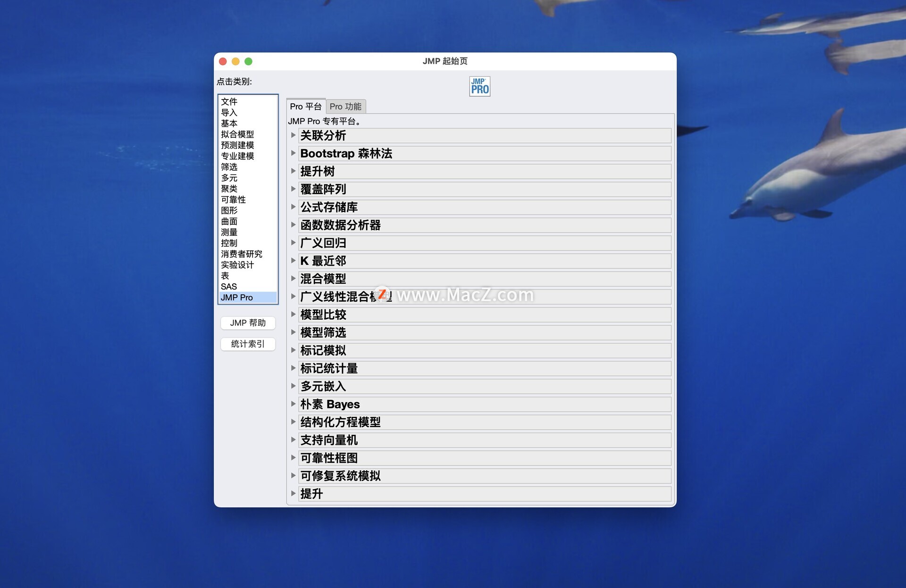Expand the 广义线性混合模型 section
The height and width of the screenshot is (588, 906).
click(x=293, y=297)
